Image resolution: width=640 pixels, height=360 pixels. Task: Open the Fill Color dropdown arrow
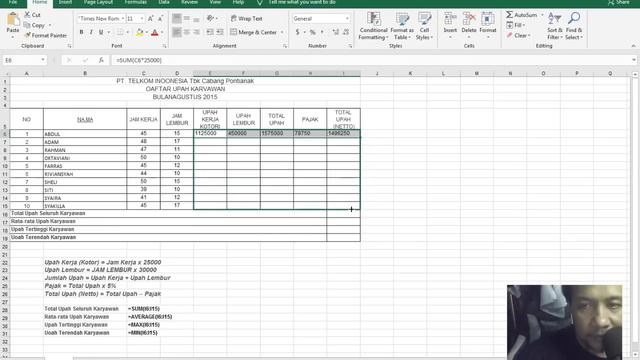point(147,32)
